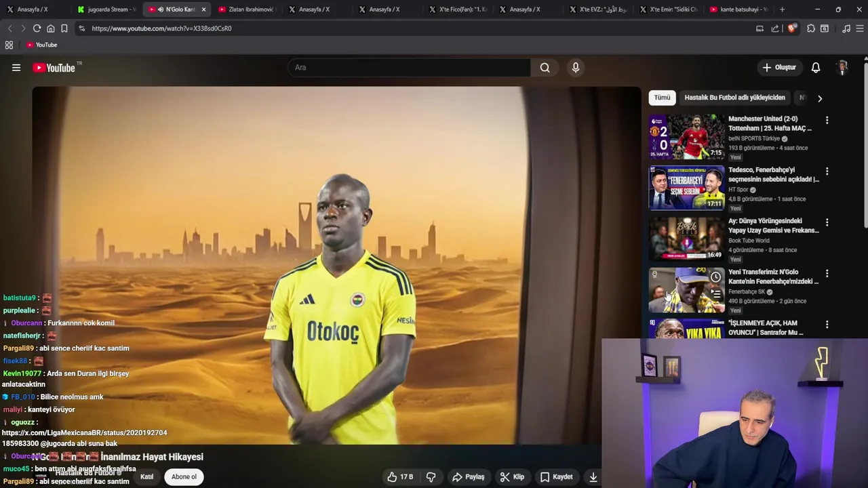Open the beIN SPORTS Türkiye channel name
This screenshot has height=488, width=868.
754,138
